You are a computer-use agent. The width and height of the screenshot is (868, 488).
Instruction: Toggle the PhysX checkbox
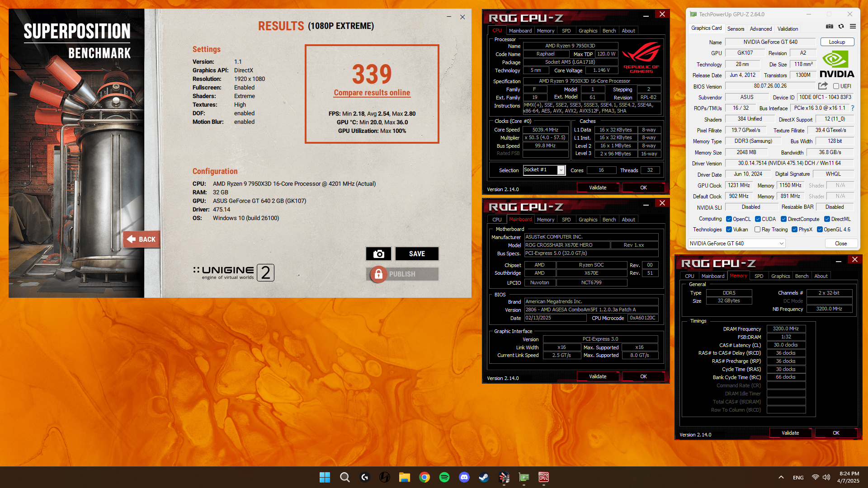click(x=794, y=230)
